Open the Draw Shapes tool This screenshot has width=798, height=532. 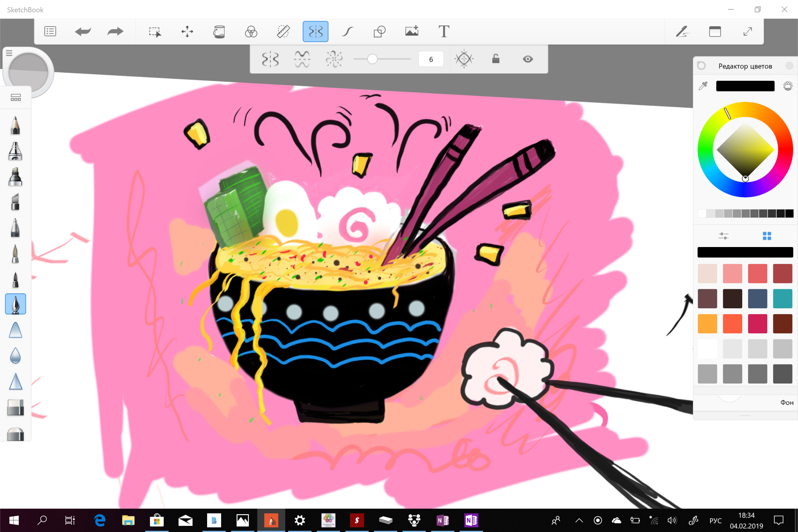[380, 31]
